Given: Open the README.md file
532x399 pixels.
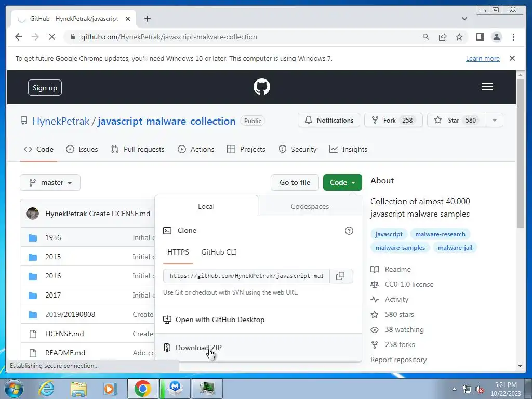Looking at the screenshot, I should click(65, 353).
